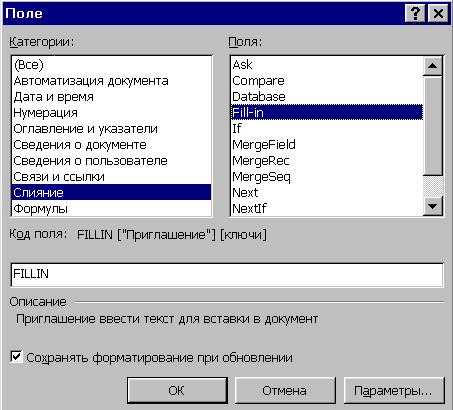Select the NextIf field
This screenshot has width=453, height=410.
(x=327, y=209)
